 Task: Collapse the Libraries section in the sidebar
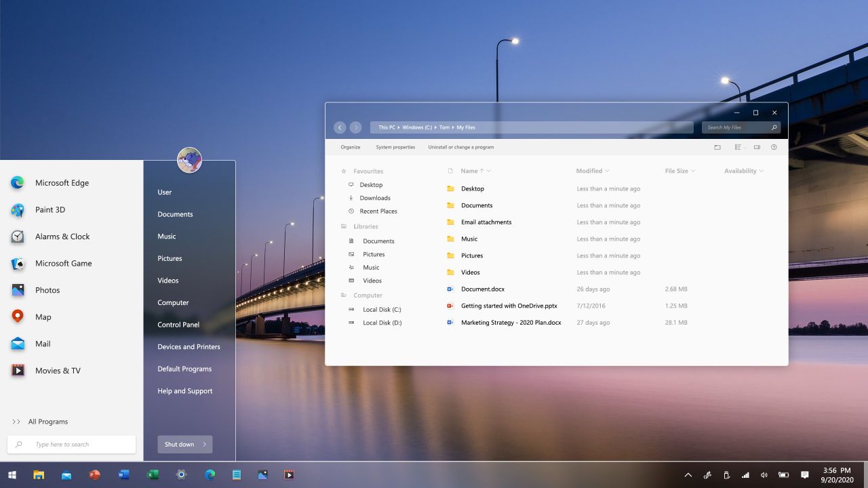click(359, 226)
